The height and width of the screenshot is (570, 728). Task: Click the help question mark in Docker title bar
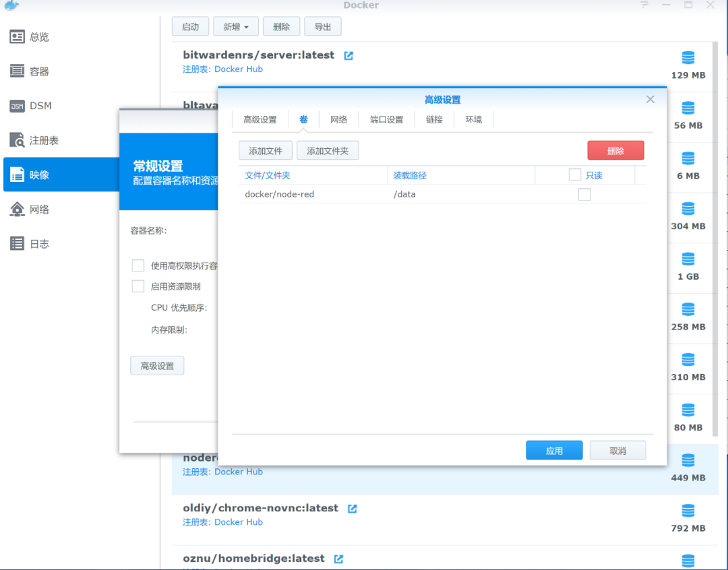(644, 5)
